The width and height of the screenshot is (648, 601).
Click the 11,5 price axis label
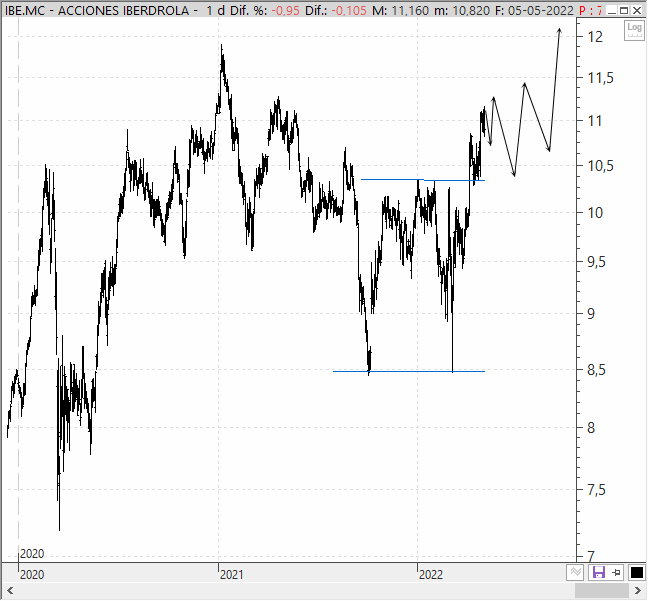601,78
